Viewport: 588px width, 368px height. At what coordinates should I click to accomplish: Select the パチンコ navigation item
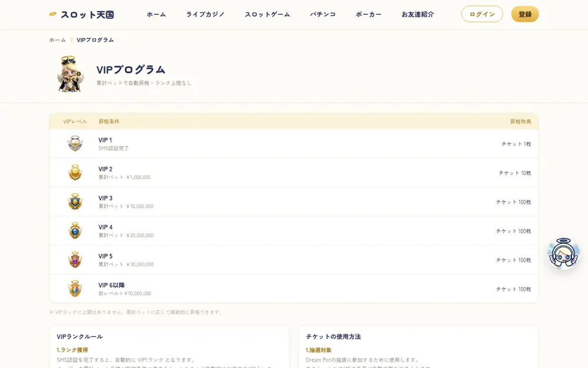(x=322, y=14)
